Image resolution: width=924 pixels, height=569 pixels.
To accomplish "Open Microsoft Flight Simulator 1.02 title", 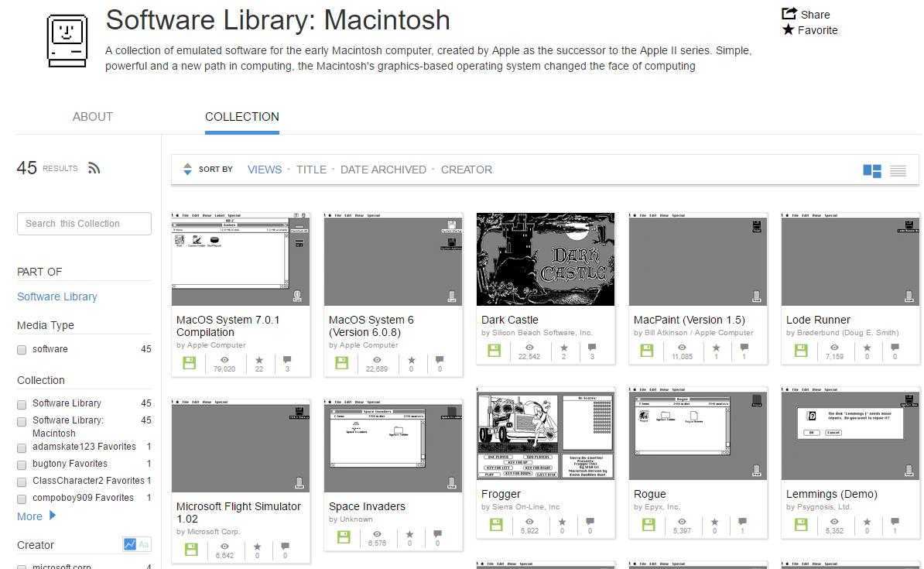I will (238, 512).
